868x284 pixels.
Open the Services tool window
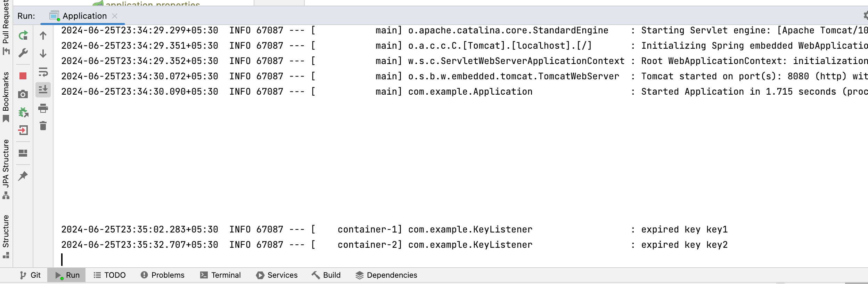click(x=277, y=275)
